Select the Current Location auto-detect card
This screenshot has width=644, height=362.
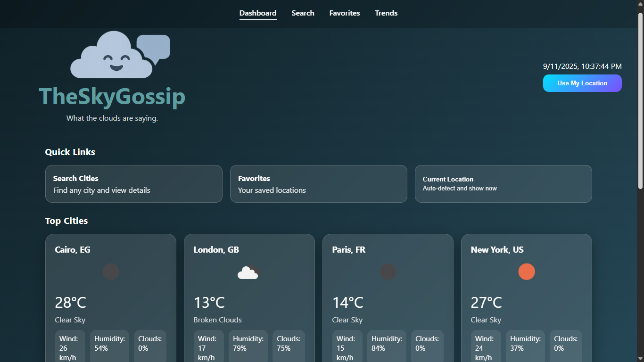click(503, 184)
